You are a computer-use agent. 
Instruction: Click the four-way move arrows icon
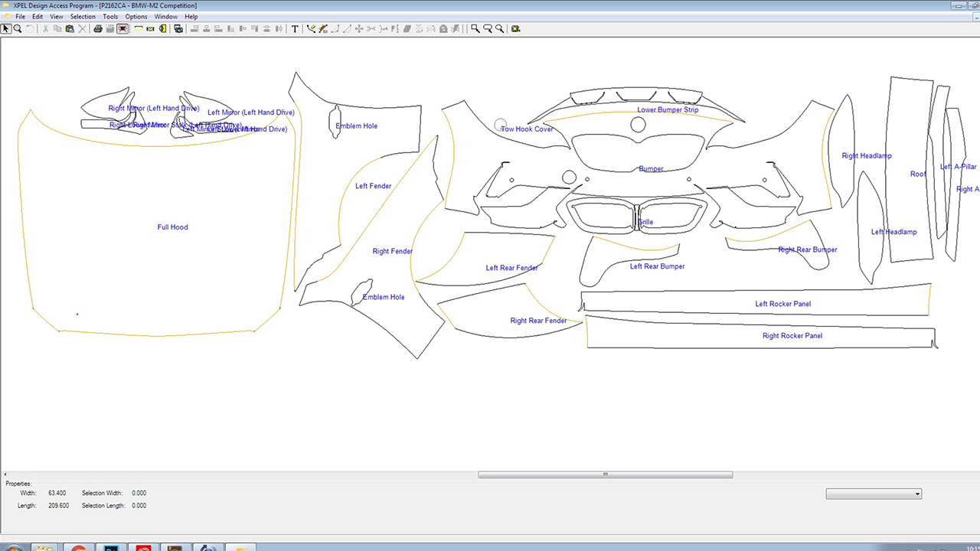pos(359,28)
